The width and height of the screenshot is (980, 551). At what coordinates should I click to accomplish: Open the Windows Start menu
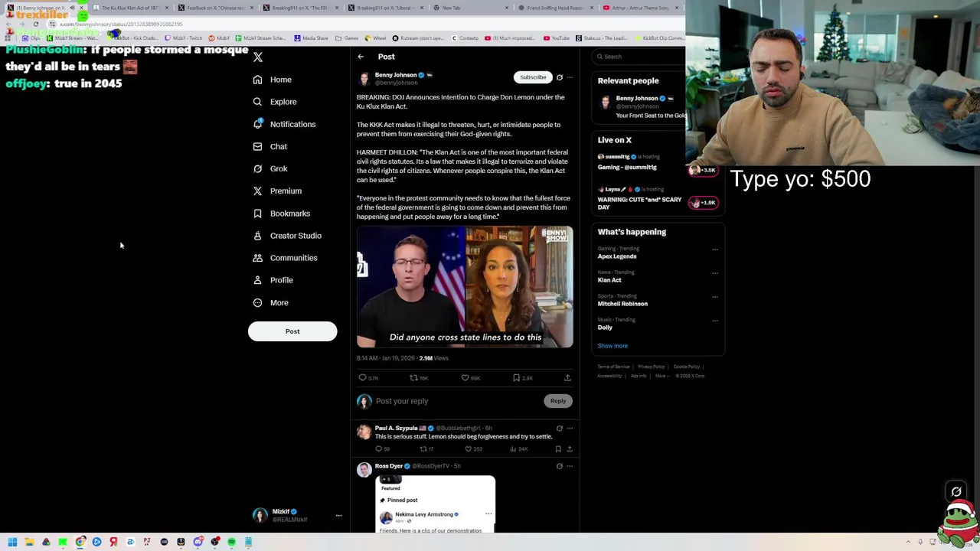pos(12,542)
